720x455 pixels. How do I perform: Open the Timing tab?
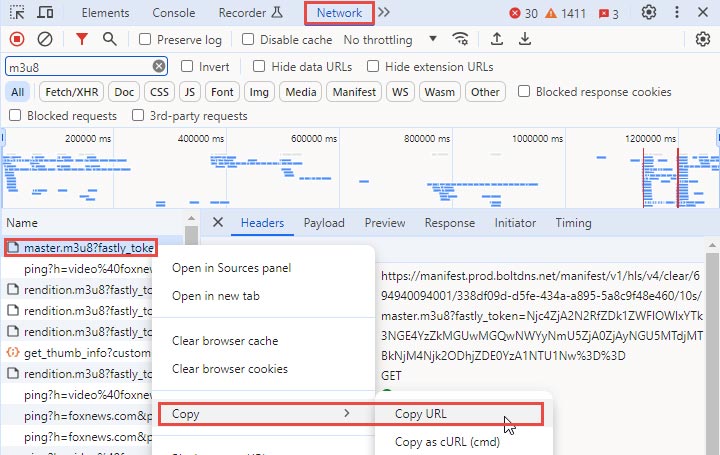click(x=573, y=223)
